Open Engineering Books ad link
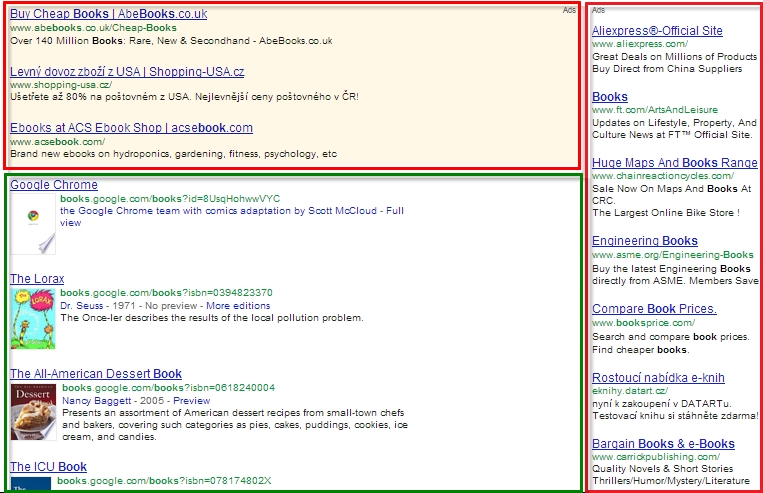 (645, 240)
